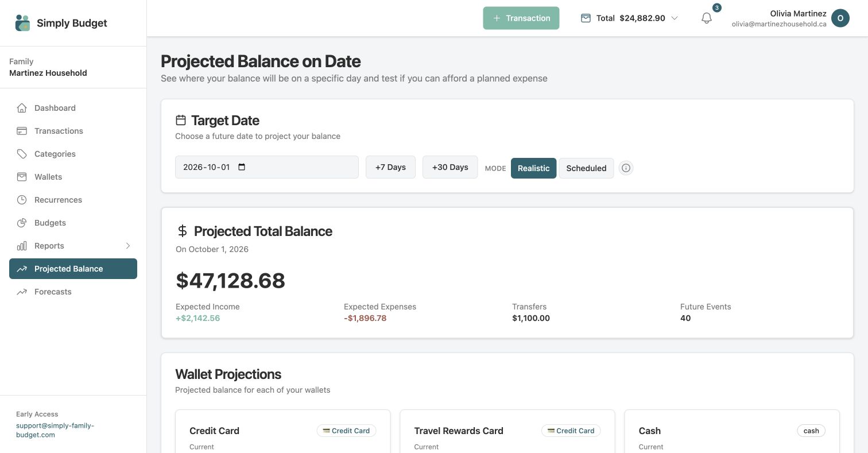
Task: Click the Dashboard home icon
Action: pos(22,108)
